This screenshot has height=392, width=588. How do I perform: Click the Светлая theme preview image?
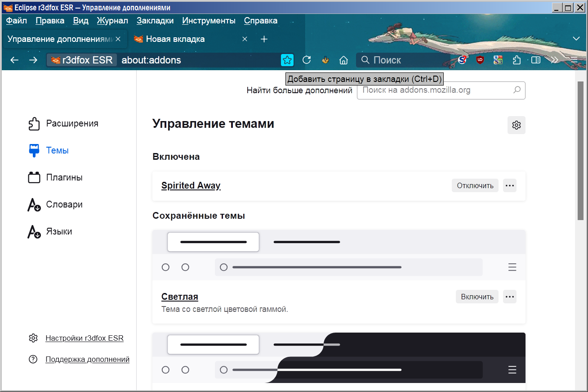point(339,255)
